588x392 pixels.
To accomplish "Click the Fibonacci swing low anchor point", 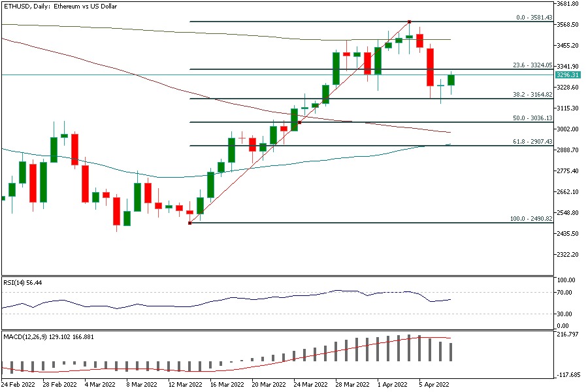I will (189, 223).
